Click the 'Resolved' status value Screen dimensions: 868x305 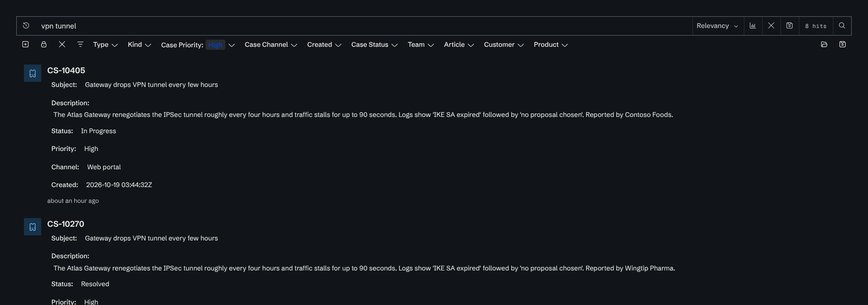coord(95,284)
